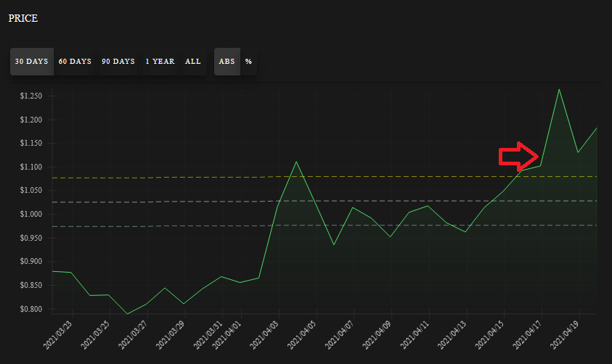
Task: Click the $0.900 y-axis label
Action: click(x=31, y=262)
